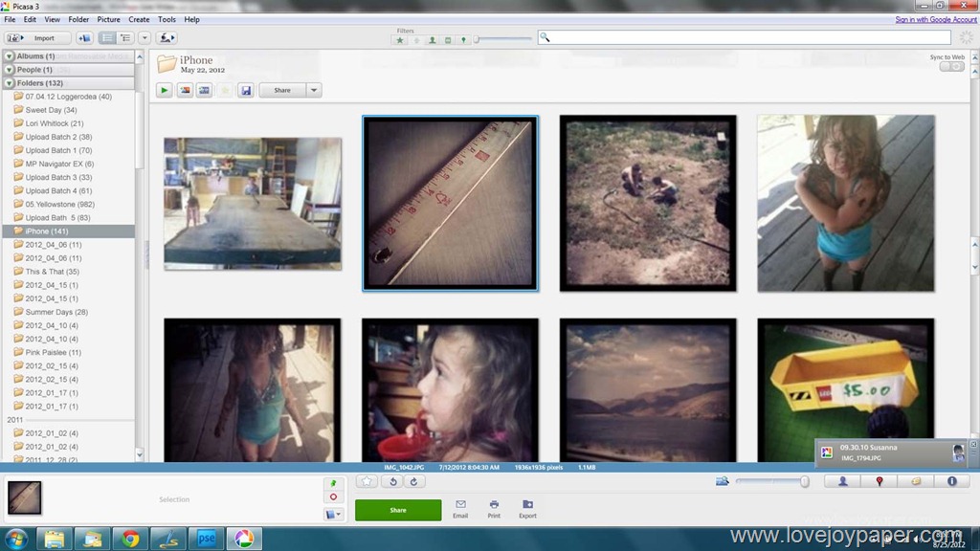Open the Folder menu
Screen dimensions: 980x551
78,19
